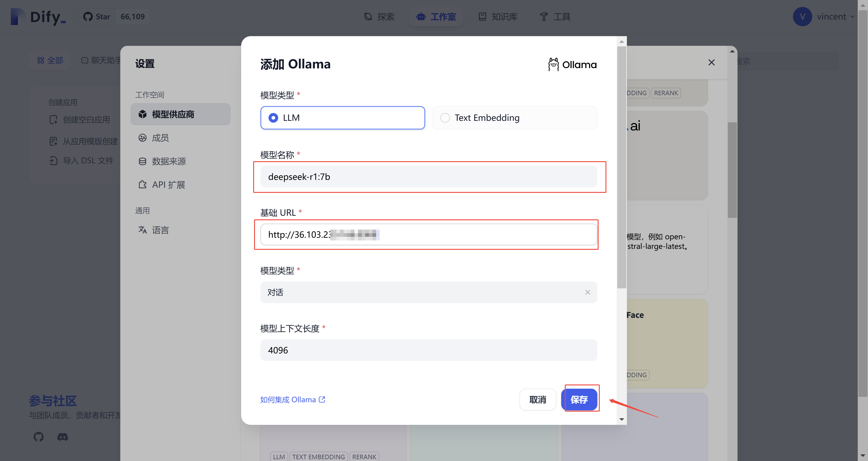Open the GitHub Star button

coord(97,17)
